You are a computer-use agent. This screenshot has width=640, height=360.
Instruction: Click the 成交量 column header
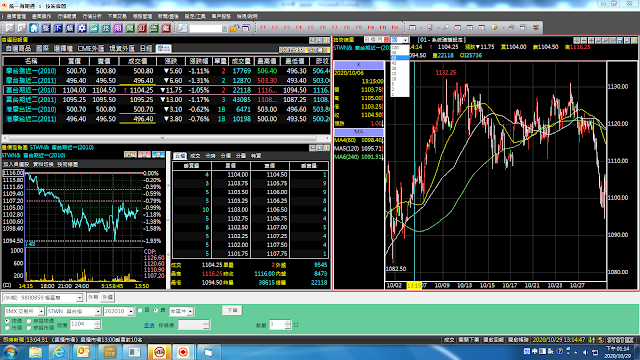(241, 61)
